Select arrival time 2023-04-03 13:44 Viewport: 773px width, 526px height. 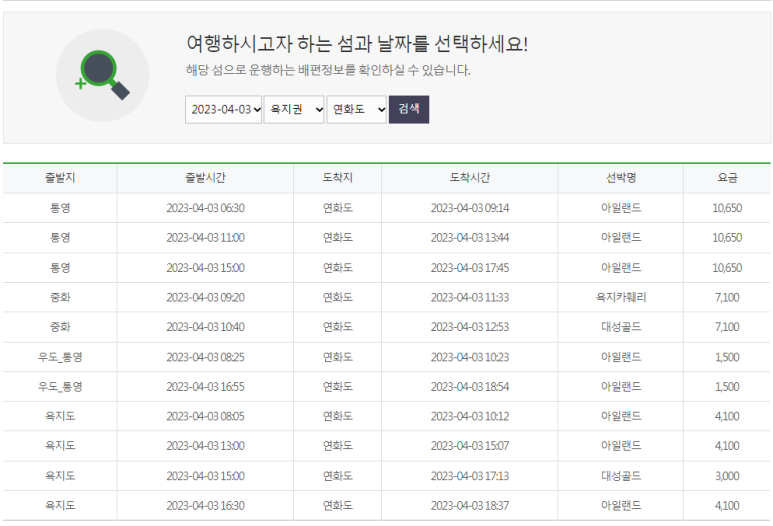[469, 238]
